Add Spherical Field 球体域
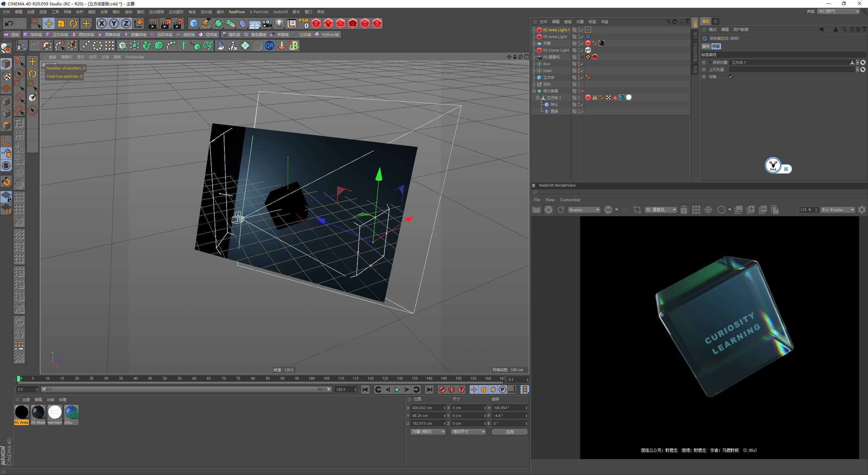Screen dimensions: 868x475 coord(33,35)
